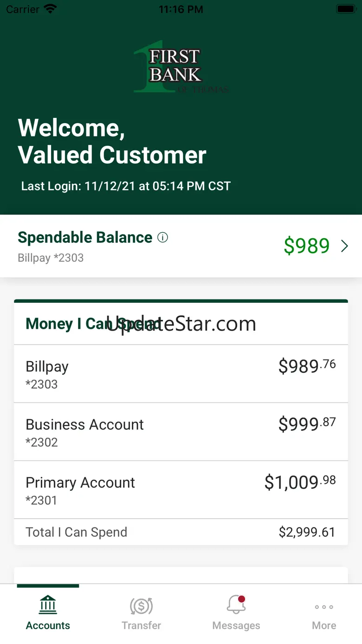Switch to the Transfer tab label

pos(141,625)
